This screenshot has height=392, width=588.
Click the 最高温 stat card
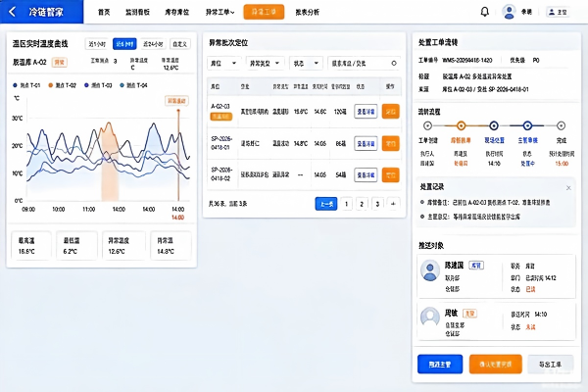(31, 246)
